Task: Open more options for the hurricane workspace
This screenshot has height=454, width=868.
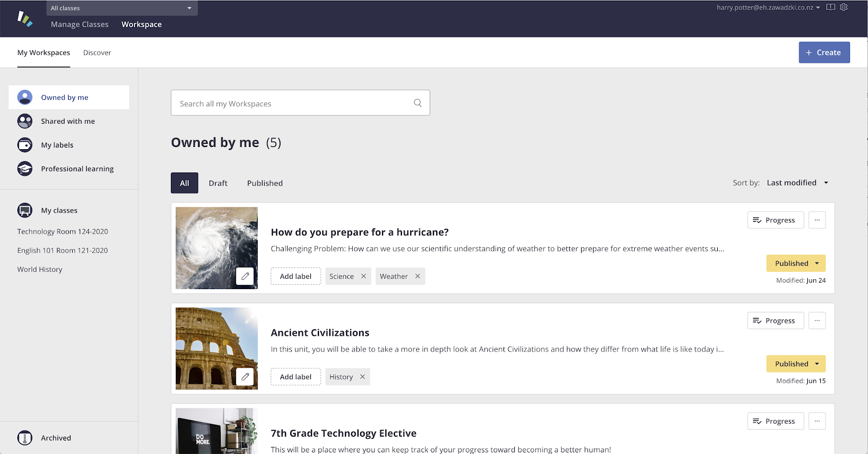Action: click(817, 220)
